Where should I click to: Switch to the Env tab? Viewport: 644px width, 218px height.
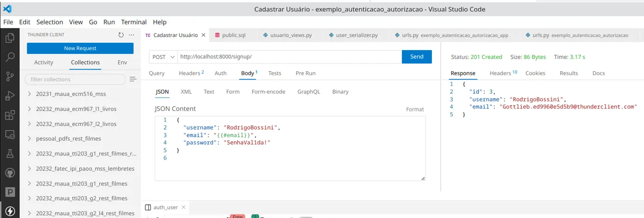pyautogui.click(x=122, y=63)
